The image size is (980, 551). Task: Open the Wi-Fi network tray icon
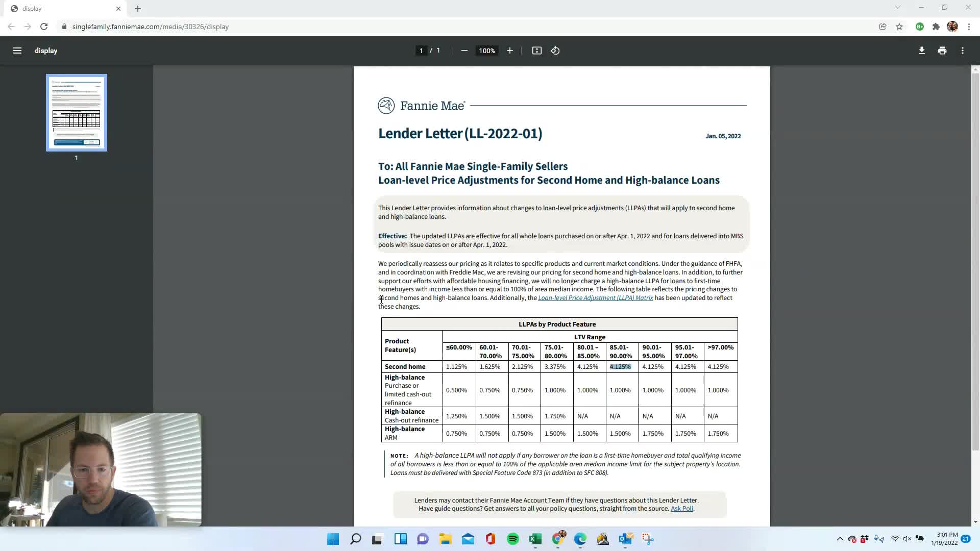click(895, 539)
